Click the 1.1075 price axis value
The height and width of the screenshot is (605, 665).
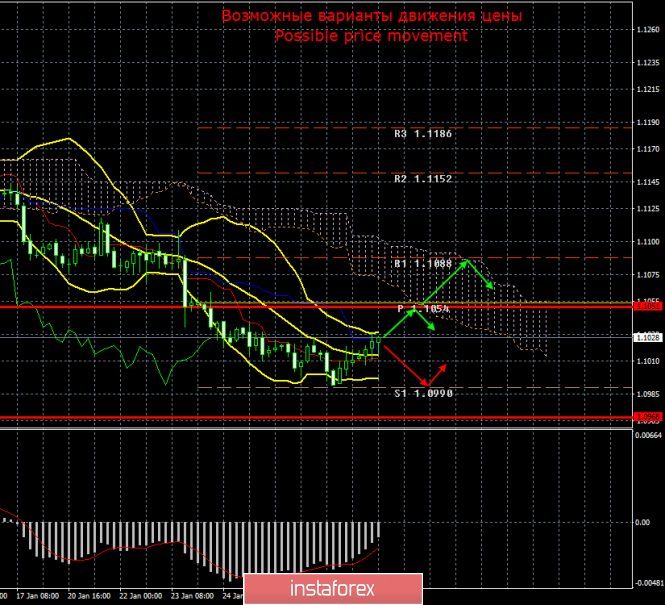pos(648,275)
